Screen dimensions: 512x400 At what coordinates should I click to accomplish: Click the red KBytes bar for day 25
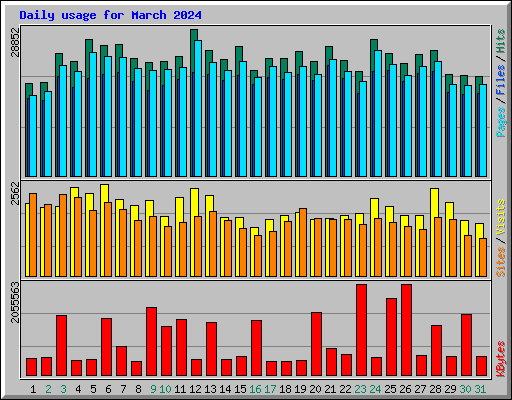coord(391,337)
